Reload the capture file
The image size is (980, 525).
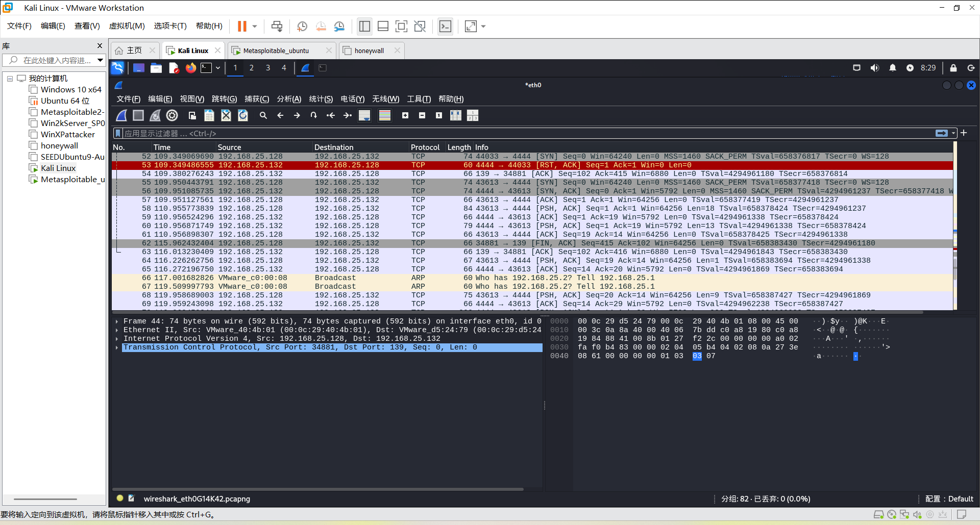click(243, 116)
